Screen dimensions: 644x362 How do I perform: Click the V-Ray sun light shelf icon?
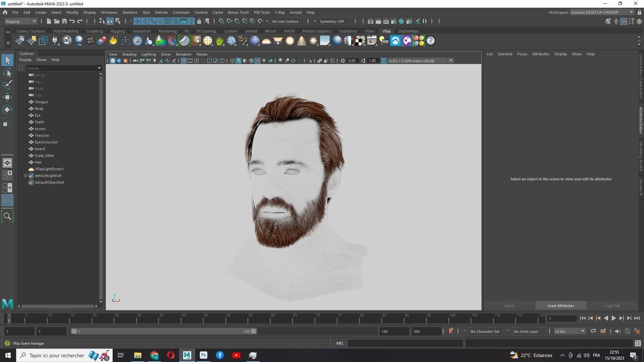313,41
